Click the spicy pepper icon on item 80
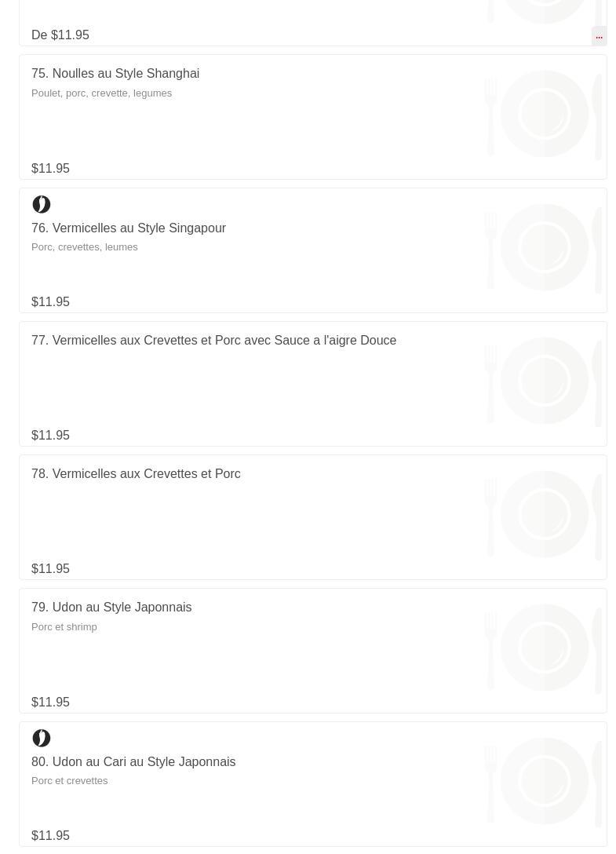This screenshot has width=616, height=854. click(42, 738)
